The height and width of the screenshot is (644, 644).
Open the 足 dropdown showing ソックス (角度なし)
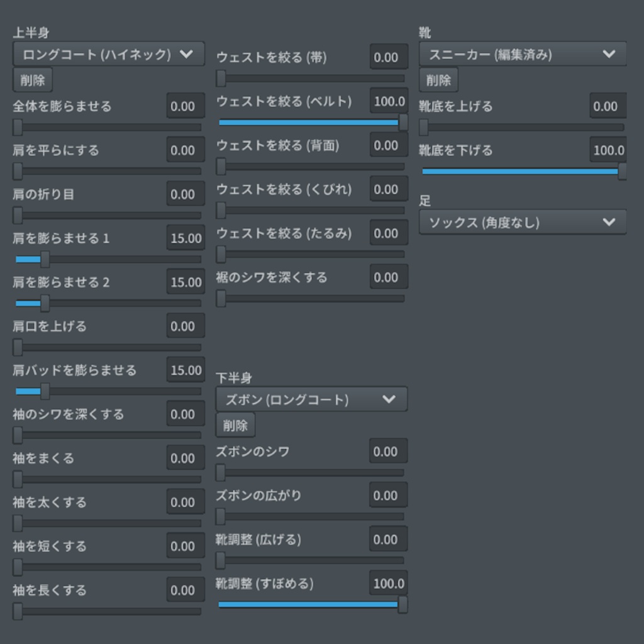(523, 222)
